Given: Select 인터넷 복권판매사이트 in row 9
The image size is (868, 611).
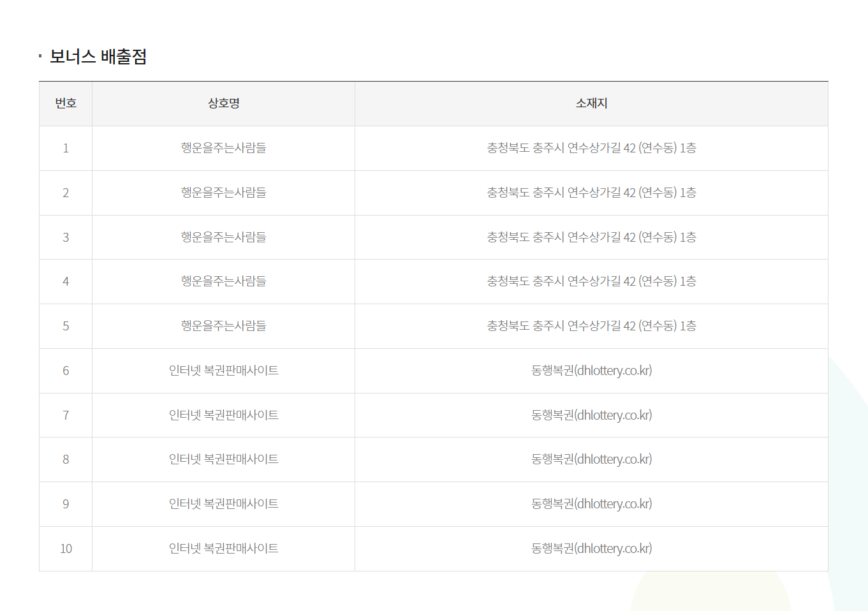Looking at the screenshot, I should coord(224,504).
